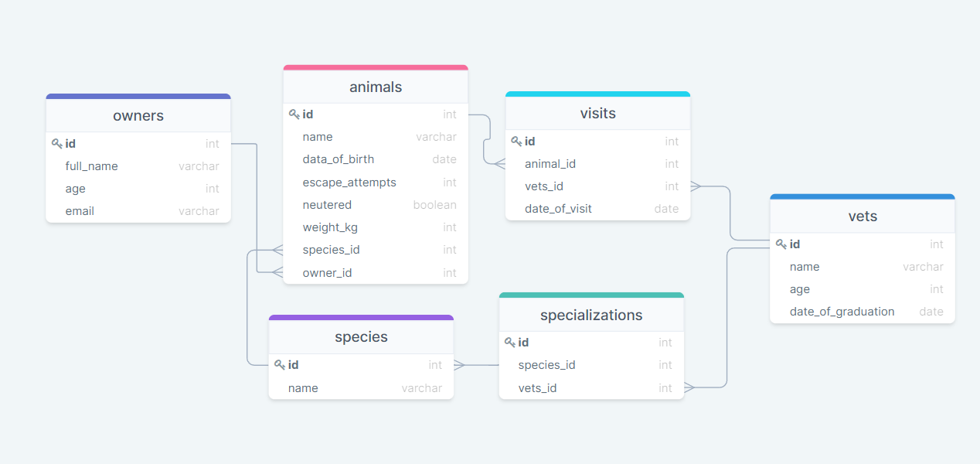Click the name field in species table

click(x=303, y=387)
